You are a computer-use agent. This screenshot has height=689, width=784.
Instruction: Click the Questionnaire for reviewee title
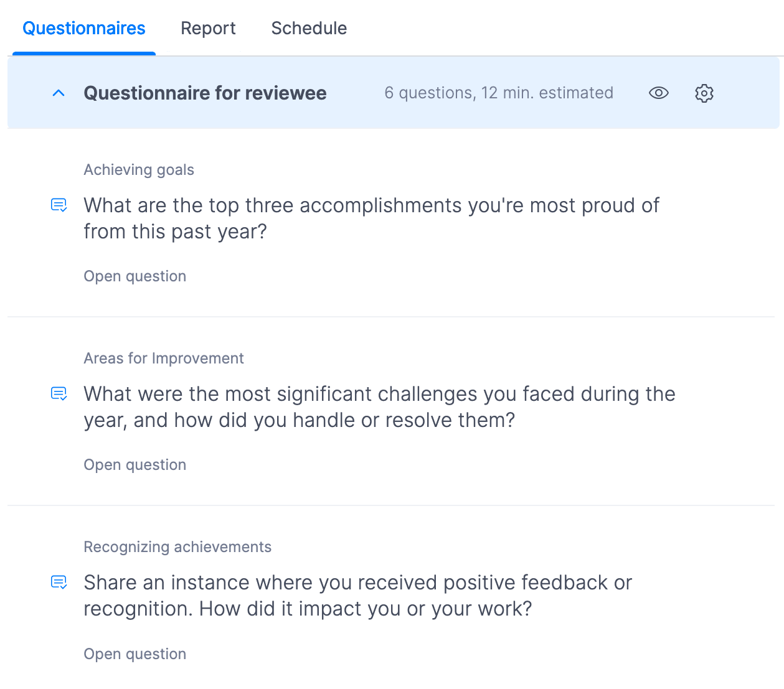pos(205,93)
